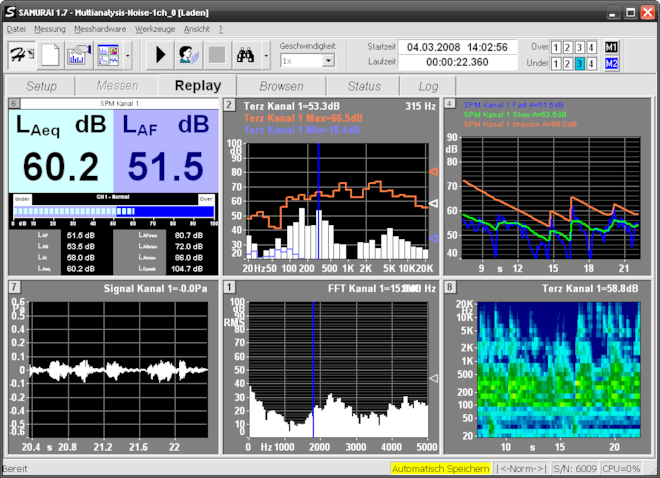Image resolution: width=660 pixels, height=478 pixels.
Task: Expand the arrow next to the binoculars icon
Action: point(265,55)
